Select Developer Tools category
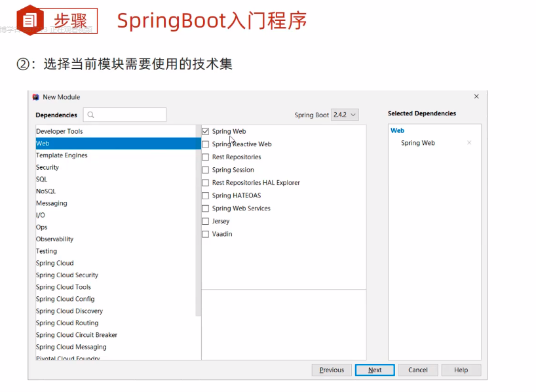Image resolution: width=536 pixels, height=392 pixels. [x=116, y=131]
